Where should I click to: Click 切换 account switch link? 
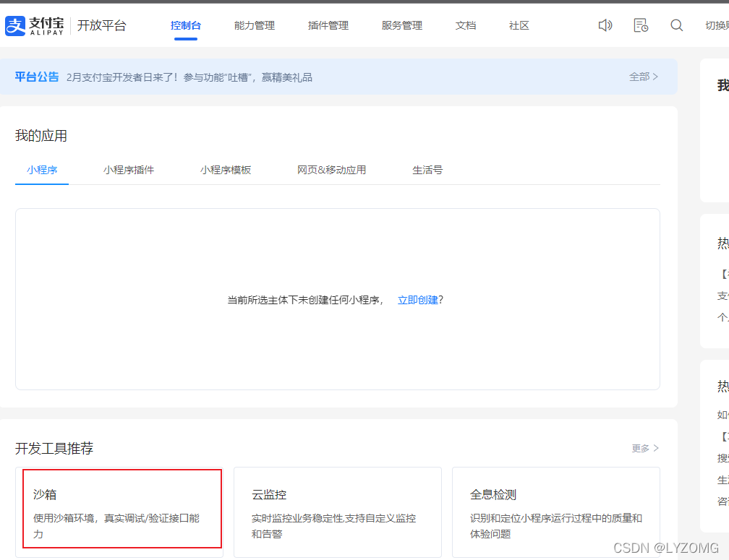pos(717,25)
